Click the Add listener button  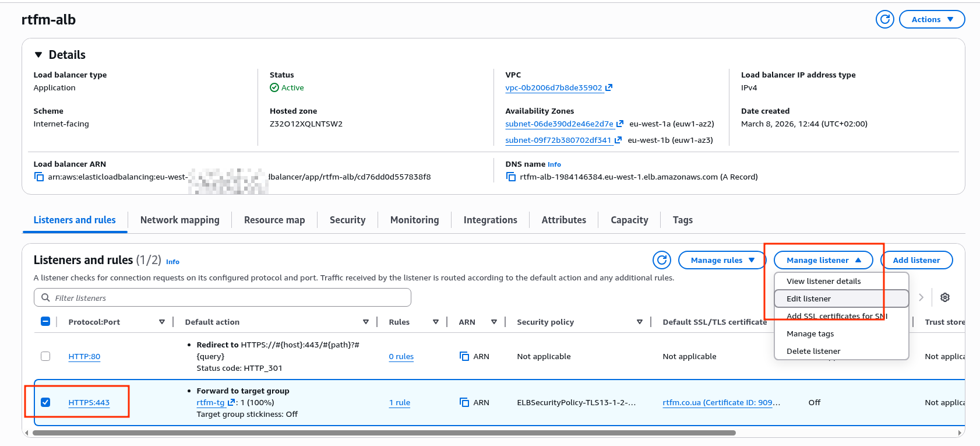click(x=916, y=260)
